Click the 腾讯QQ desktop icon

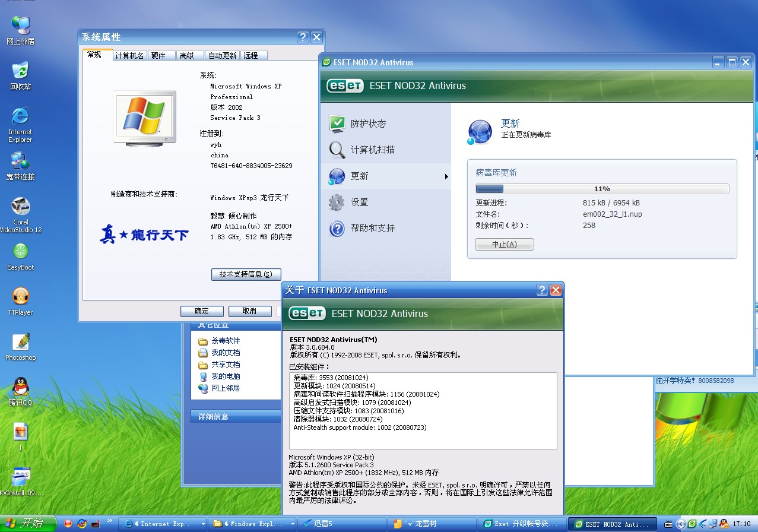coord(21,392)
